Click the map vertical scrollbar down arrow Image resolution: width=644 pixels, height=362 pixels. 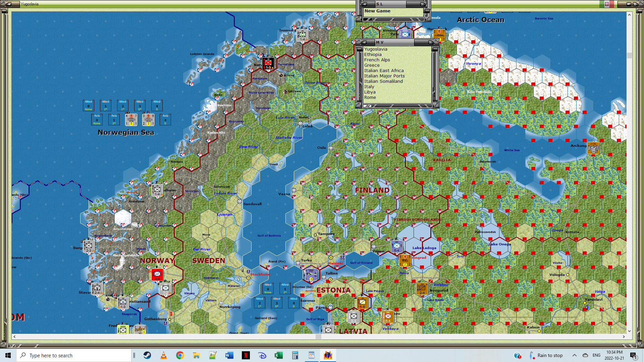(x=629, y=331)
